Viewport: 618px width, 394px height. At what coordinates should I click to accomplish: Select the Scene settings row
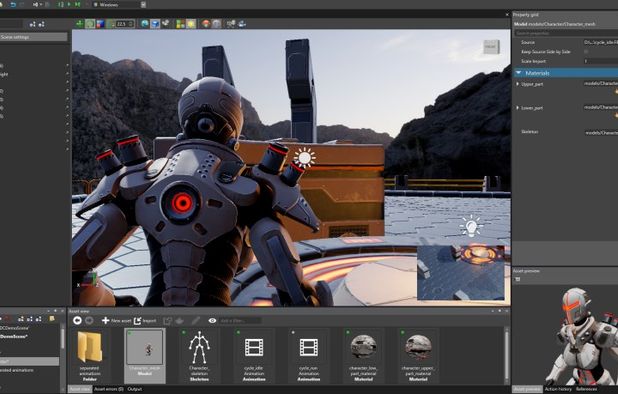pyautogui.click(x=34, y=37)
